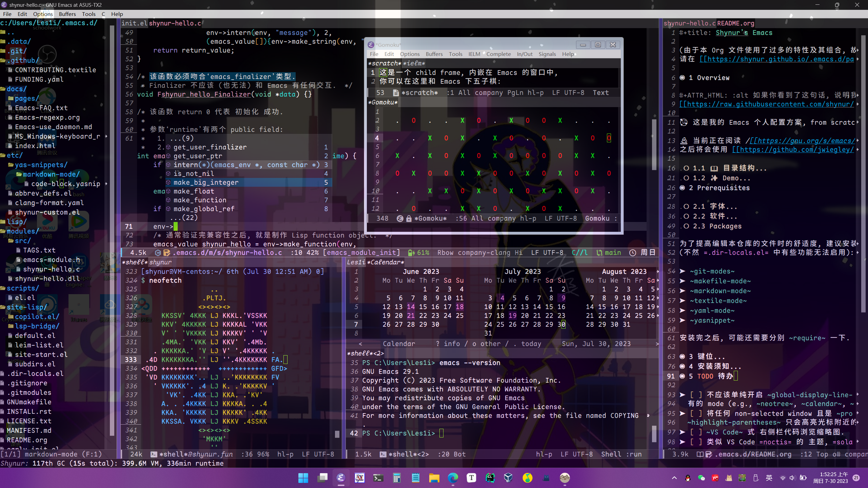Screen dimensions: 868x488
Task: Click the battery 61% indicator in the mode line
Action: 418,252
